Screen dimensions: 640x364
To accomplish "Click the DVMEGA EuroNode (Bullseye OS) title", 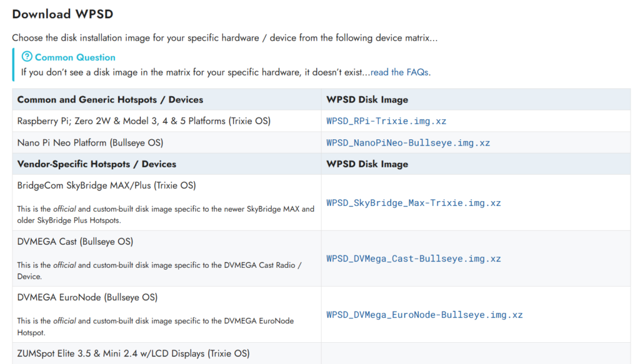I will tap(87, 297).
